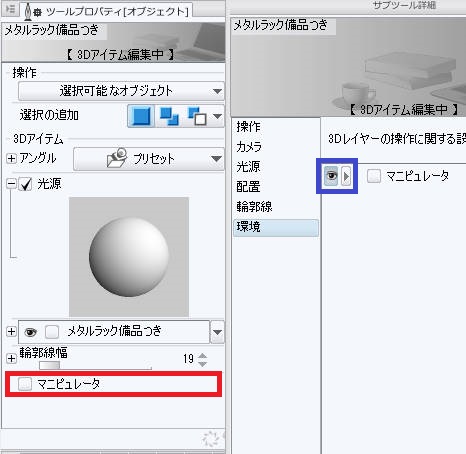Tick the lock checkbox for メタルラック備品つき
The image size is (466, 454).
coord(52,332)
